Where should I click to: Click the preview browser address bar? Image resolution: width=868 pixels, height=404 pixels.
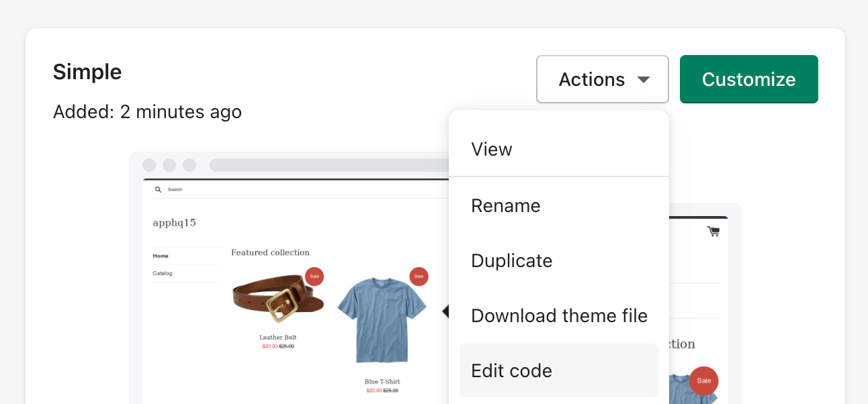pyautogui.click(x=329, y=165)
